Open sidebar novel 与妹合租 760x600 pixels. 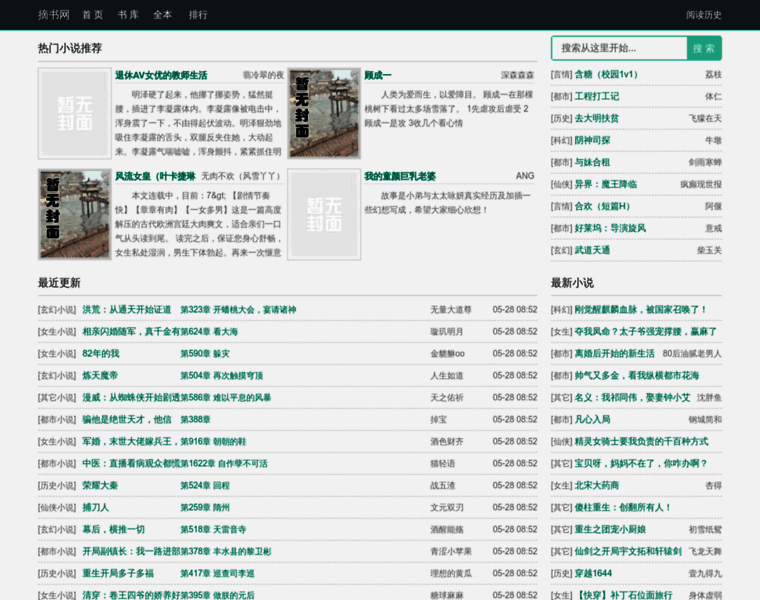coord(592,162)
